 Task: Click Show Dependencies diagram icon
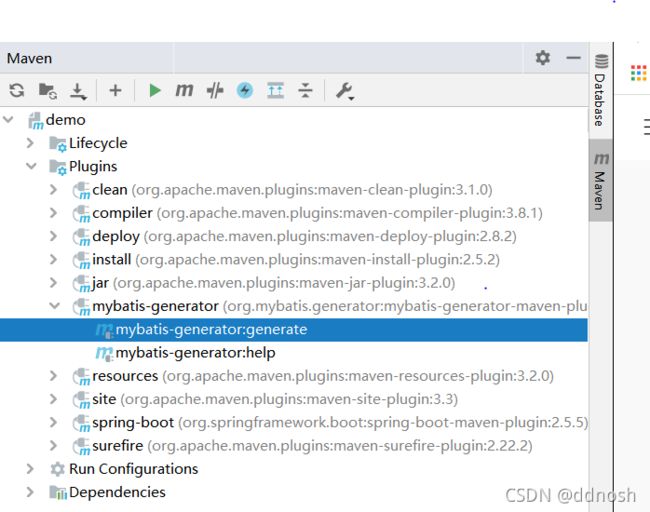(275, 90)
